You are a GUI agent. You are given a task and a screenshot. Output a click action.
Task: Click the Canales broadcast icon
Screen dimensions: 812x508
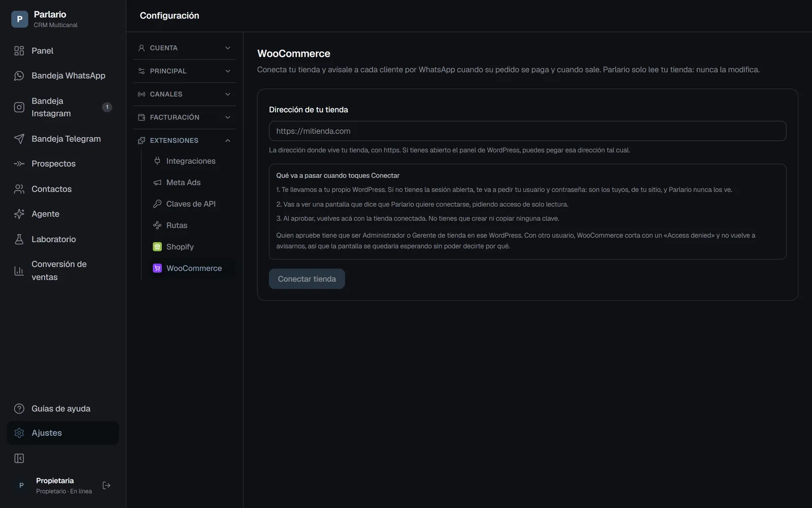(142, 94)
